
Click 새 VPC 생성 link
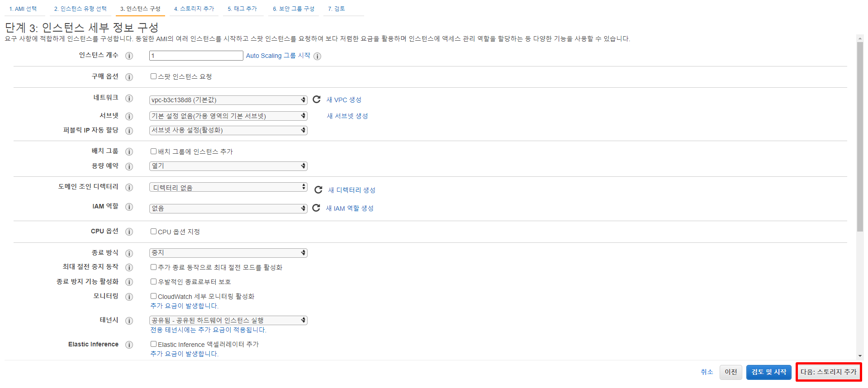pyautogui.click(x=344, y=100)
